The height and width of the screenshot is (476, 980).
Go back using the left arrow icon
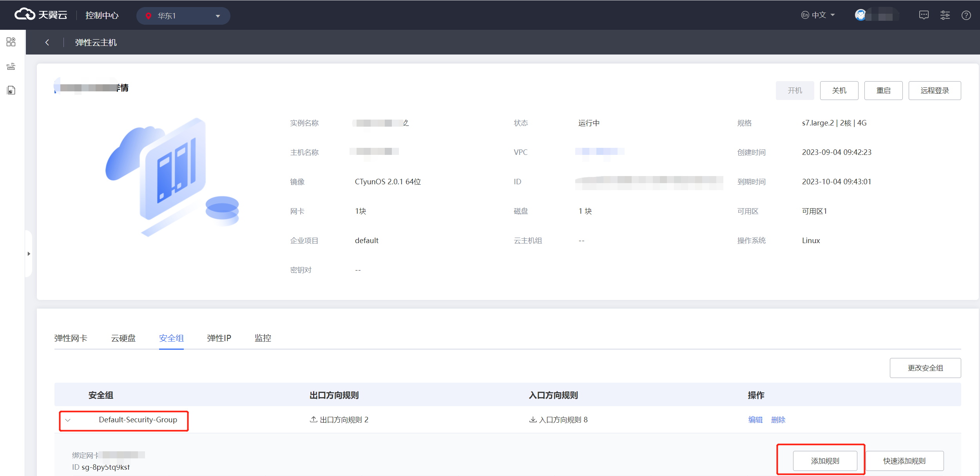tap(47, 42)
